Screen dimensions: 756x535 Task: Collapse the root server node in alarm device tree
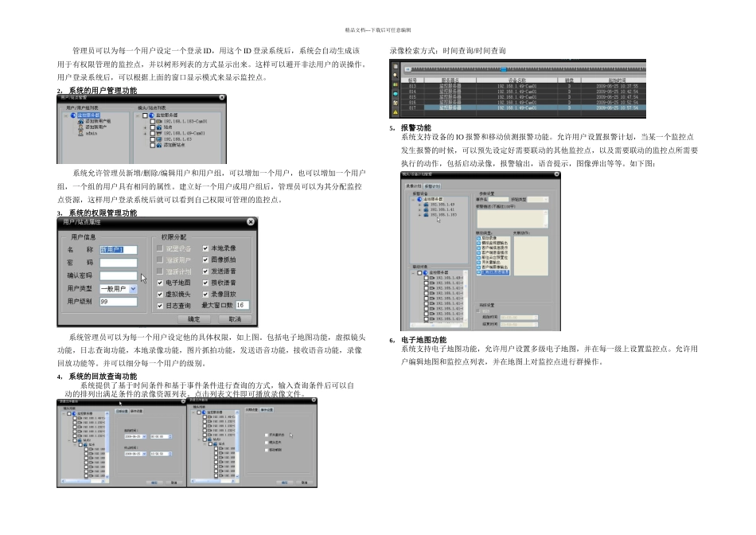413,200
